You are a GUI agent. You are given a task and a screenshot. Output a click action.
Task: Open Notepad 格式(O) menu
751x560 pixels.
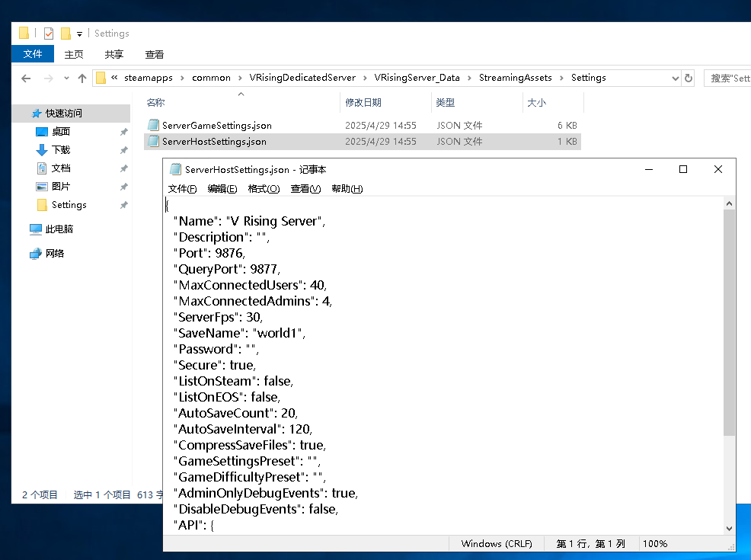click(264, 189)
